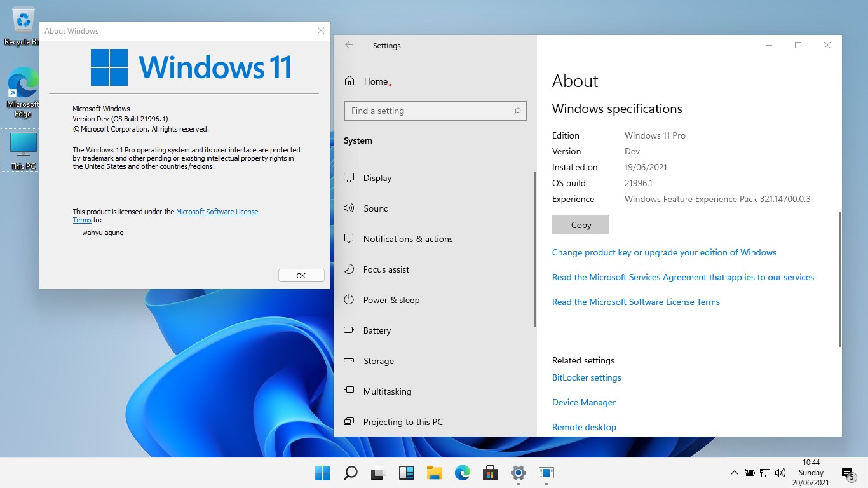Click the battery icon in system tray

[x=750, y=473]
